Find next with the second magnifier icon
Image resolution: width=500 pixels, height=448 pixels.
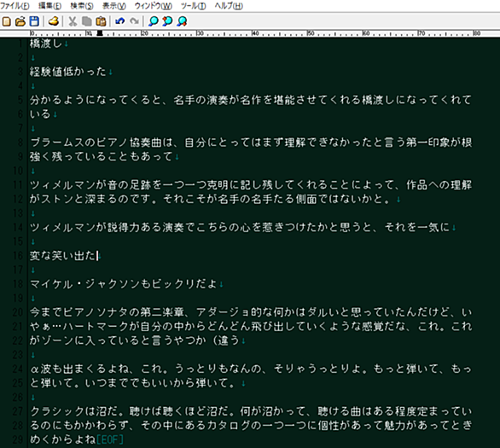tap(167, 21)
